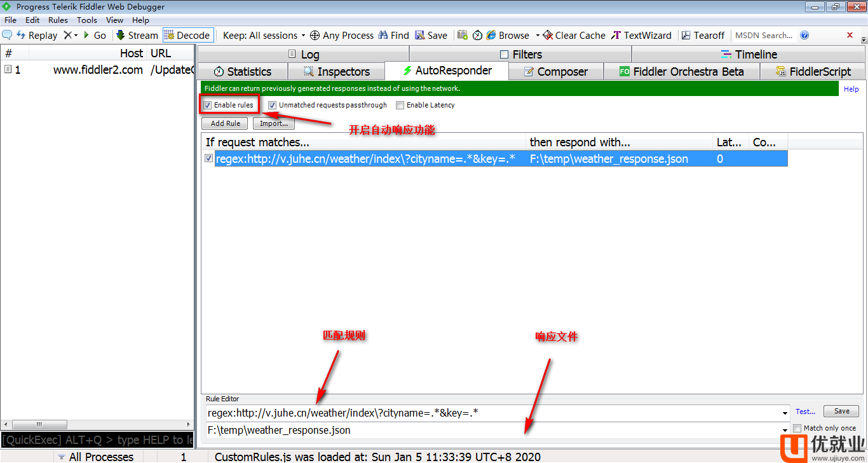
Task: Open the Edit menu
Action: [x=32, y=20]
